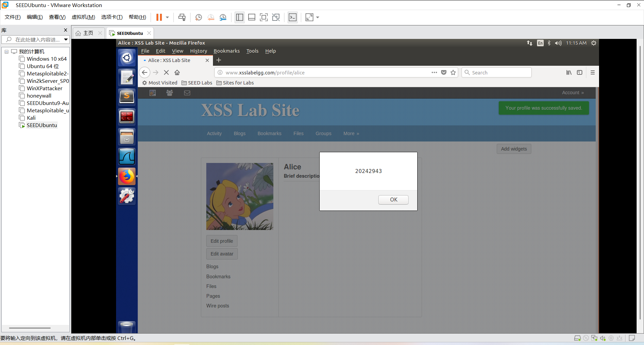The image size is (644, 345).
Task: Click the Ubuntu dash search launcher icon
Action: [x=127, y=58]
